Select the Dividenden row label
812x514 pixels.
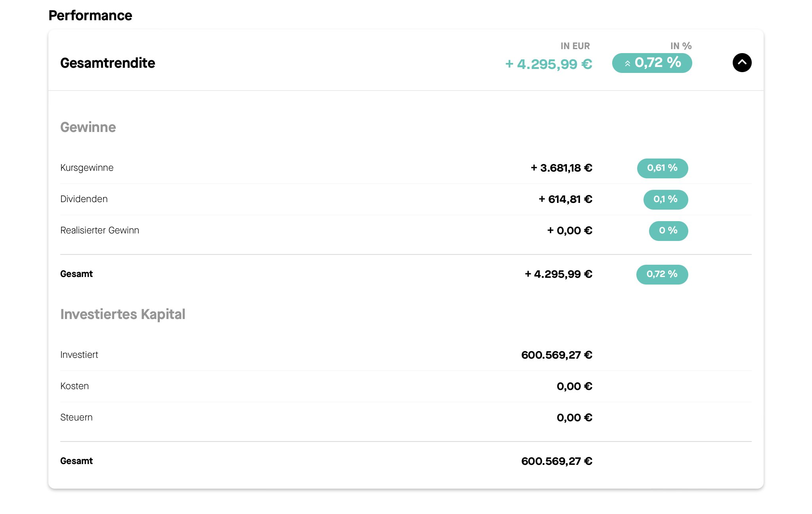pos(84,199)
